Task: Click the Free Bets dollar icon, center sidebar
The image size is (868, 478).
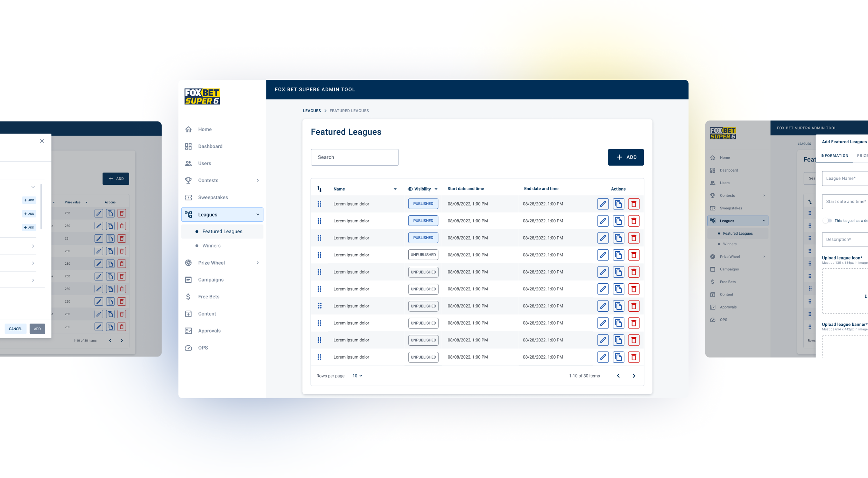Action: 188,297
